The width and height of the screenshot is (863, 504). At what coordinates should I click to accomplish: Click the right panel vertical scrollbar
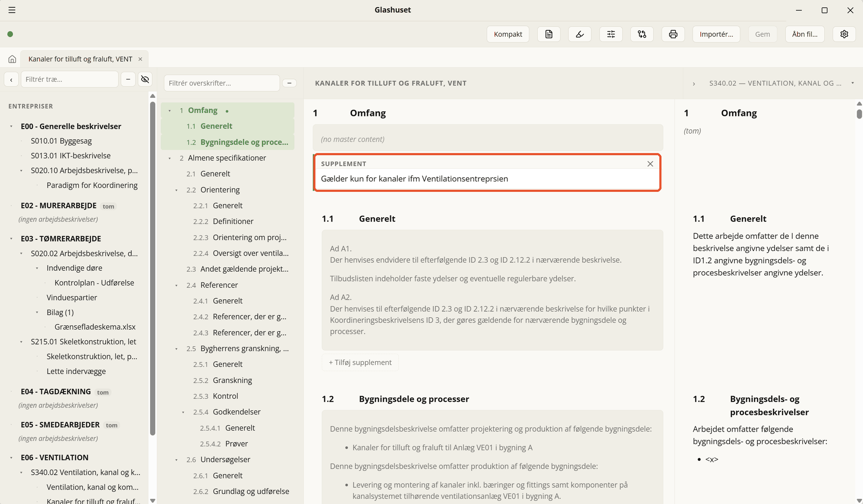859,114
